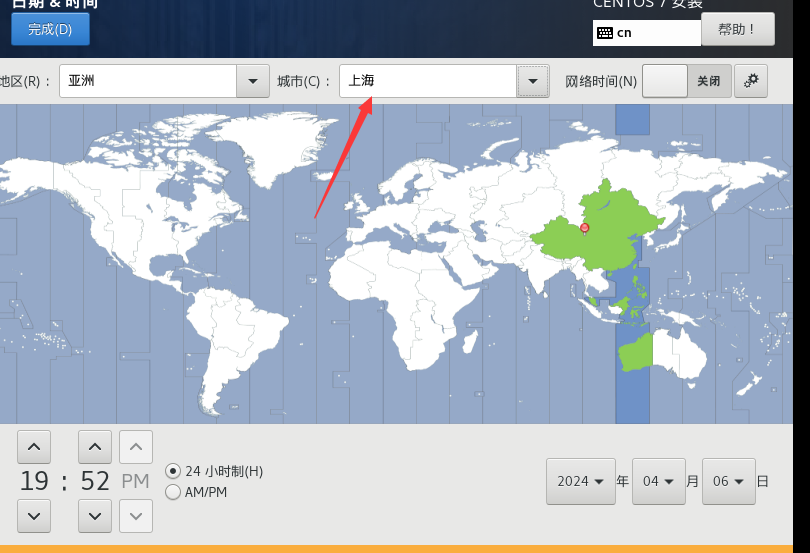Click Australia on the timezone map
This screenshot has width=810, height=553.
[x=664, y=354]
